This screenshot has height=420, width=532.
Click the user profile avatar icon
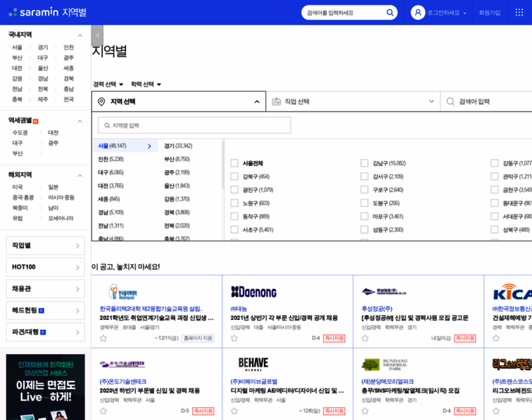coord(418,13)
